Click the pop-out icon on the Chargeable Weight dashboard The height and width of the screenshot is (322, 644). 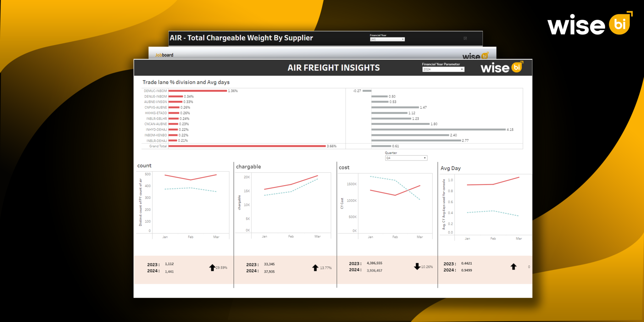coord(465,38)
